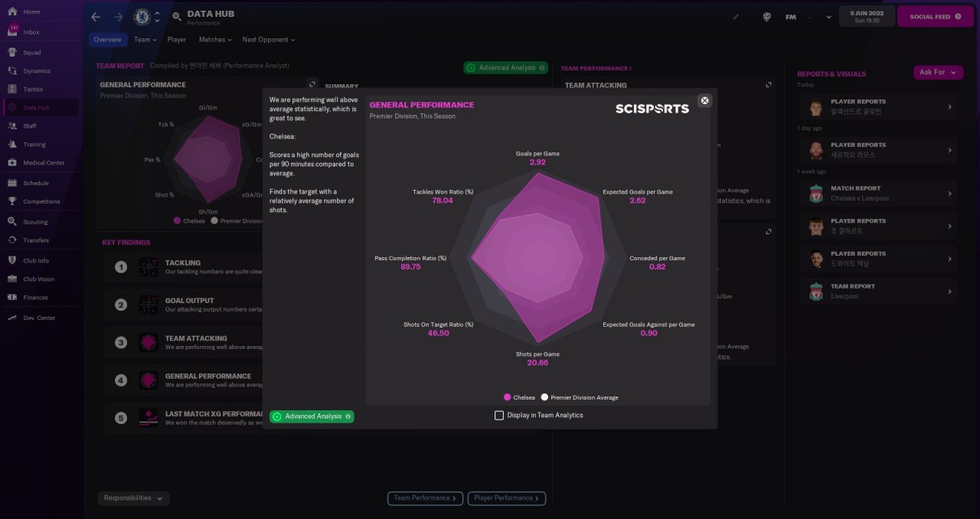980x519 pixels.
Task: Open Goal Output key finding row
Action: pyautogui.click(x=185, y=305)
